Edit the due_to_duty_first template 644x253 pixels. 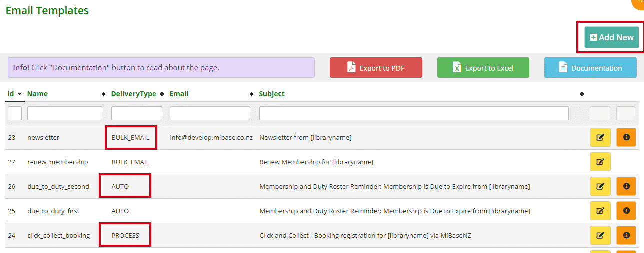pos(600,211)
